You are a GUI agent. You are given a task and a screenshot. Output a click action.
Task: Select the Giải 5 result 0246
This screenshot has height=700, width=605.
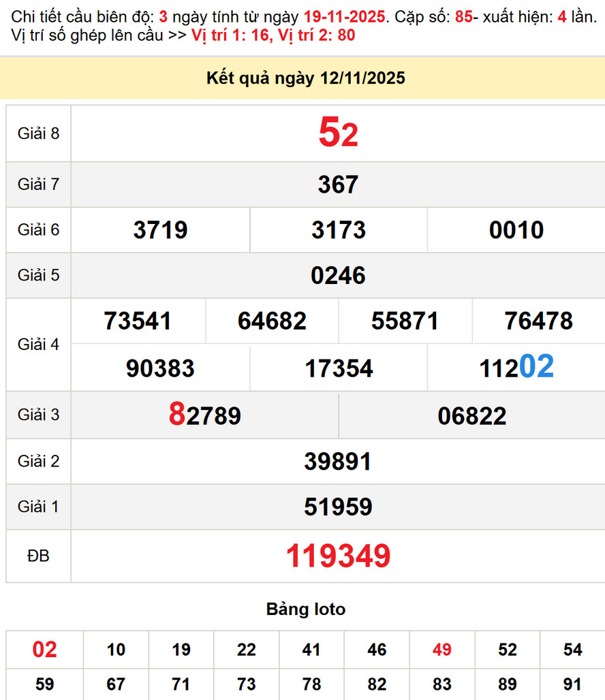(x=338, y=275)
